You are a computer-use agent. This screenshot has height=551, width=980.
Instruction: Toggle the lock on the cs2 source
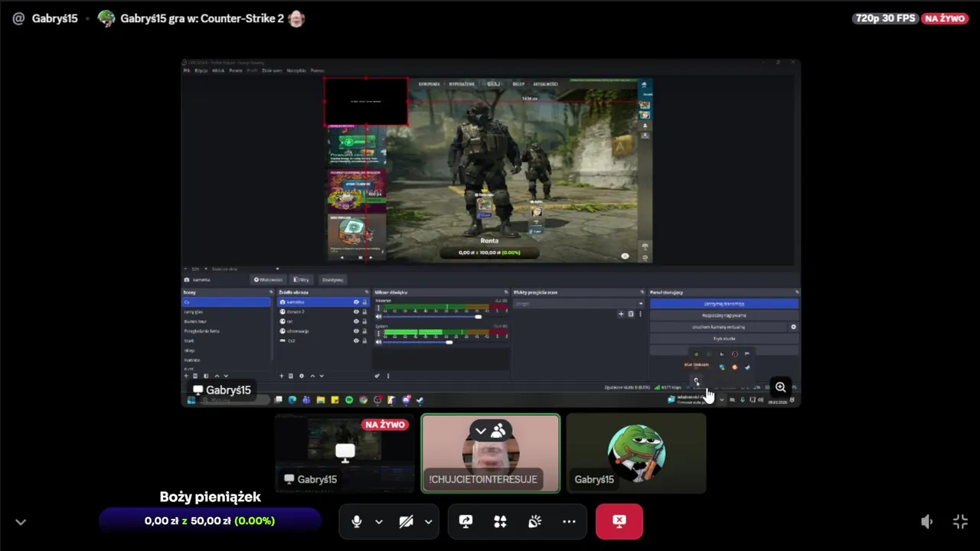364,341
